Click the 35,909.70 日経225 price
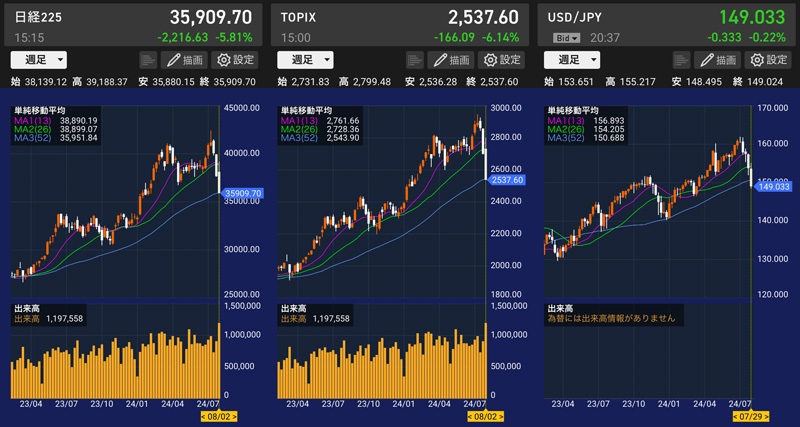The image size is (800, 427). [x=211, y=17]
